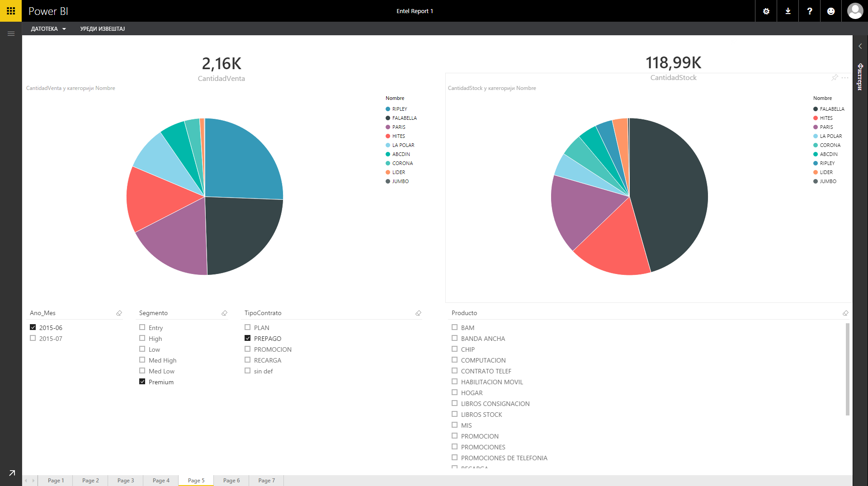The width and height of the screenshot is (868, 486).
Task: Click next page tabs arrow
Action: pos(33,481)
